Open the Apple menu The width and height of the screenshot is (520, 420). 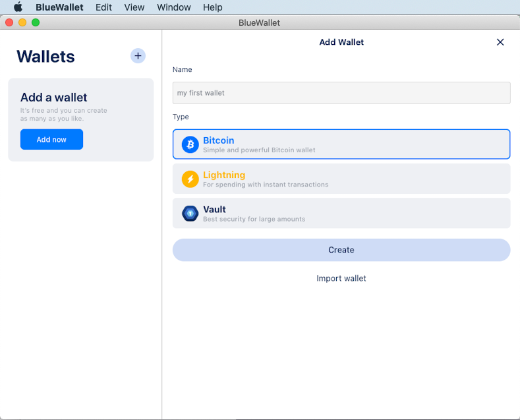point(18,7)
